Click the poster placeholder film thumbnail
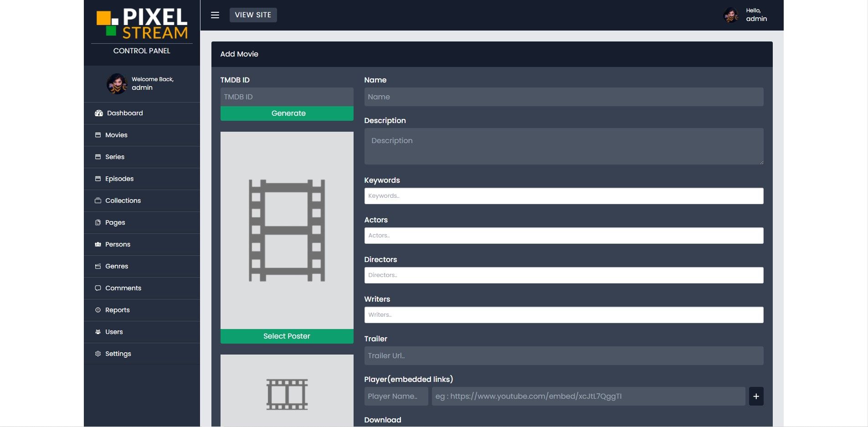This screenshot has width=868, height=427. pos(287,230)
